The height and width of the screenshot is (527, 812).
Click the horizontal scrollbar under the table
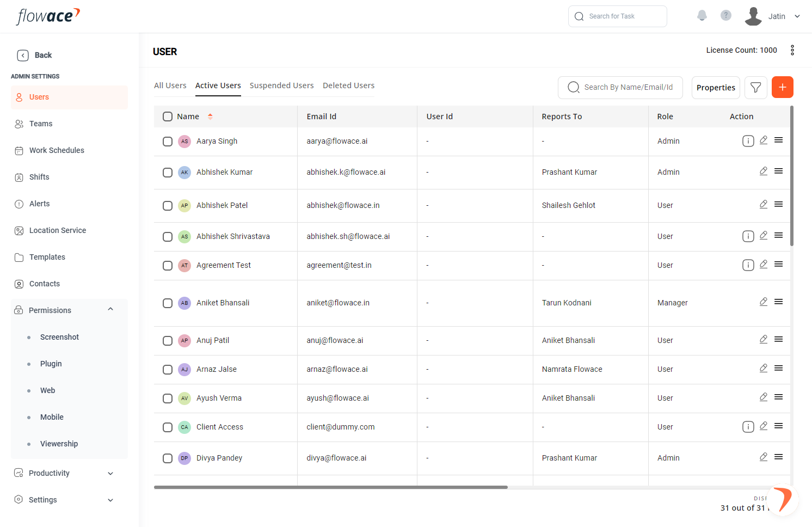(331, 487)
